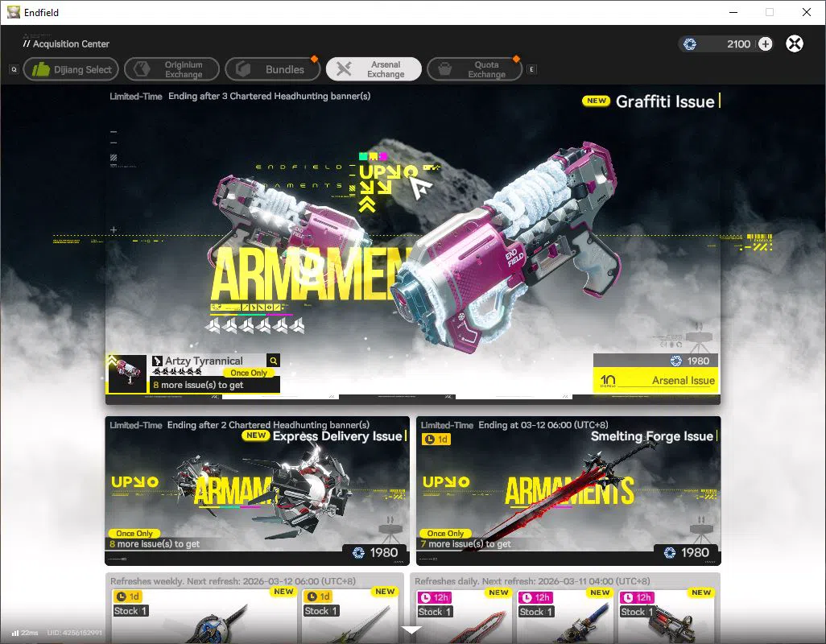Click the NEW badge beside Graffiti Issue

tap(597, 101)
